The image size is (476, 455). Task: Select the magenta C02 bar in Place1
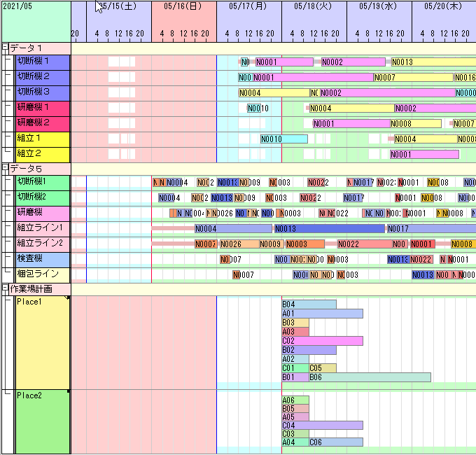click(322, 341)
